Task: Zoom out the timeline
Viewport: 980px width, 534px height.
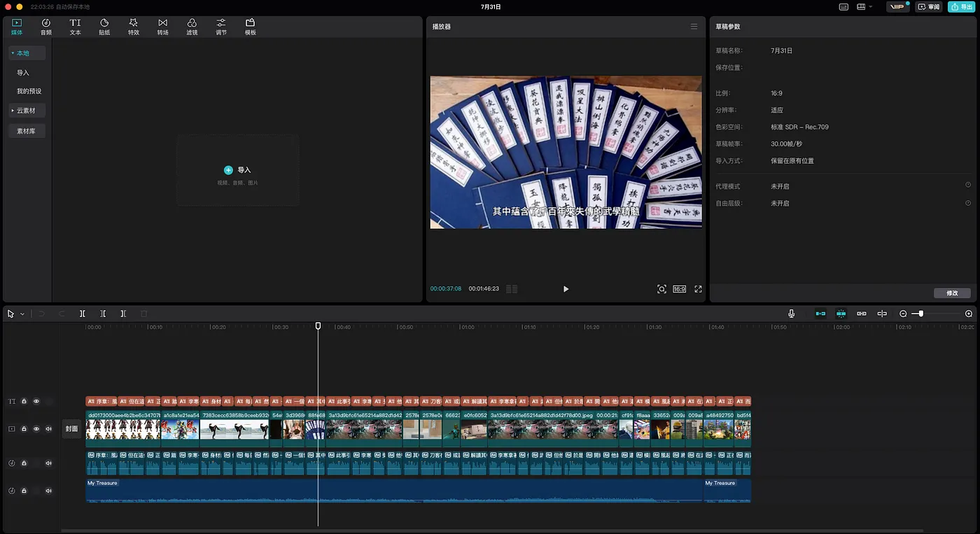Action: pyautogui.click(x=903, y=314)
